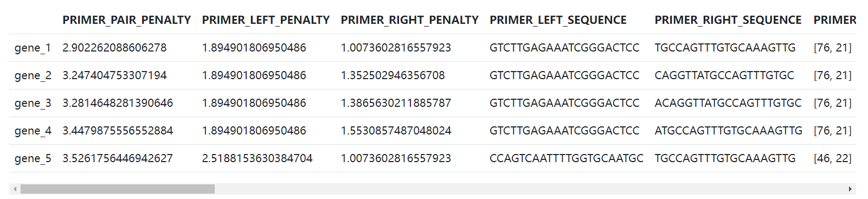The width and height of the screenshot is (868, 199).
Task: Click the gene_2 row label
Action: pos(33,75)
